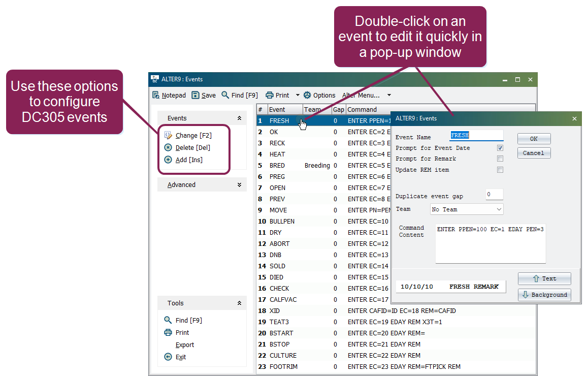
Task: Open the dropdown arrow after Alter Menu
Action: (x=389, y=96)
